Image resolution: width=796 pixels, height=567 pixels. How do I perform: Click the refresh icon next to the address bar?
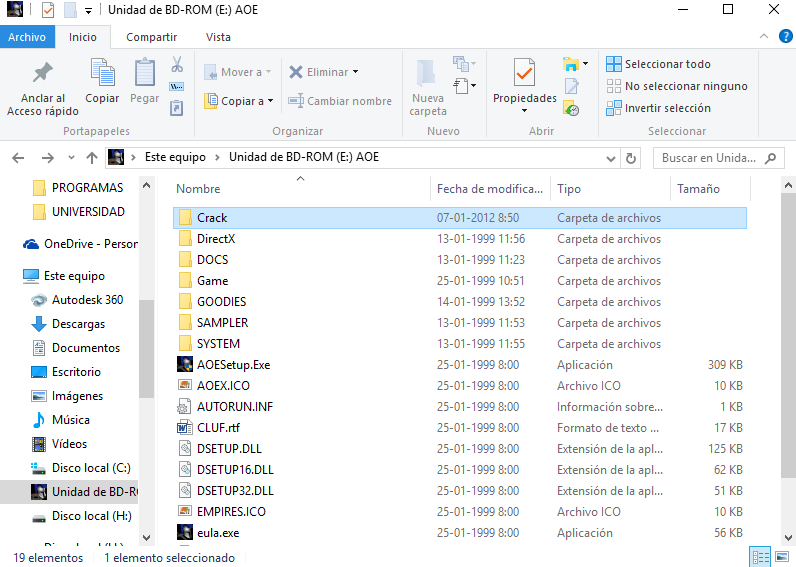(x=631, y=158)
